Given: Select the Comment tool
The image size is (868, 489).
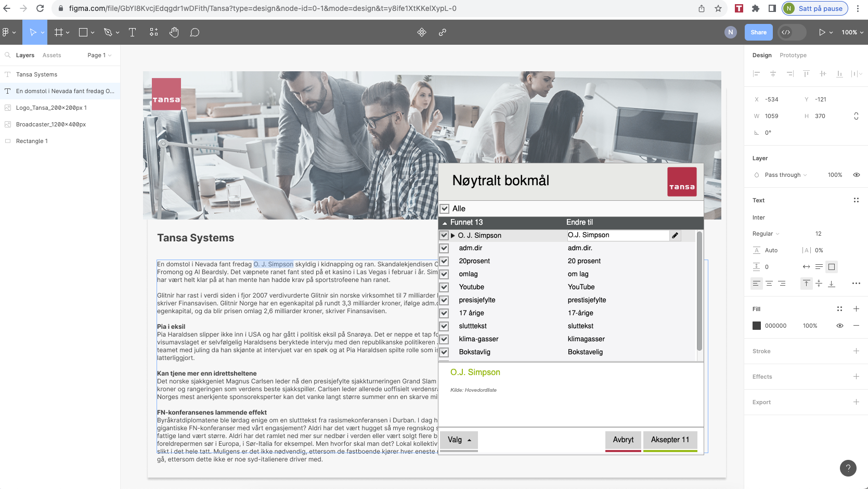Looking at the screenshot, I should [195, 32].
